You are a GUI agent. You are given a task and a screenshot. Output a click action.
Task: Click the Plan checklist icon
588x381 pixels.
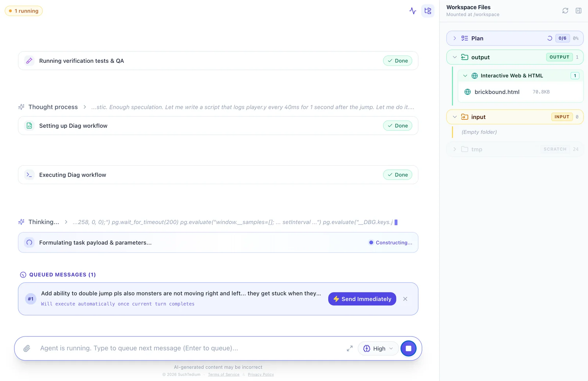(x=465, y=38)
